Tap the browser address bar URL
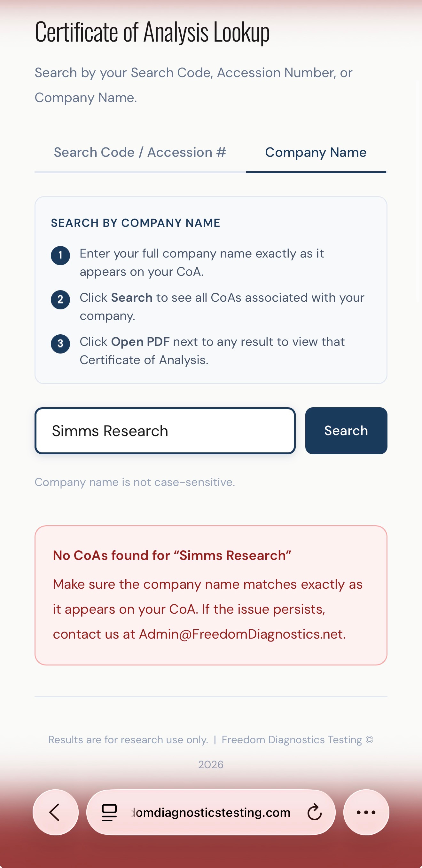The height and width of the screenshot is (868, 422). (x=211, y=812)
